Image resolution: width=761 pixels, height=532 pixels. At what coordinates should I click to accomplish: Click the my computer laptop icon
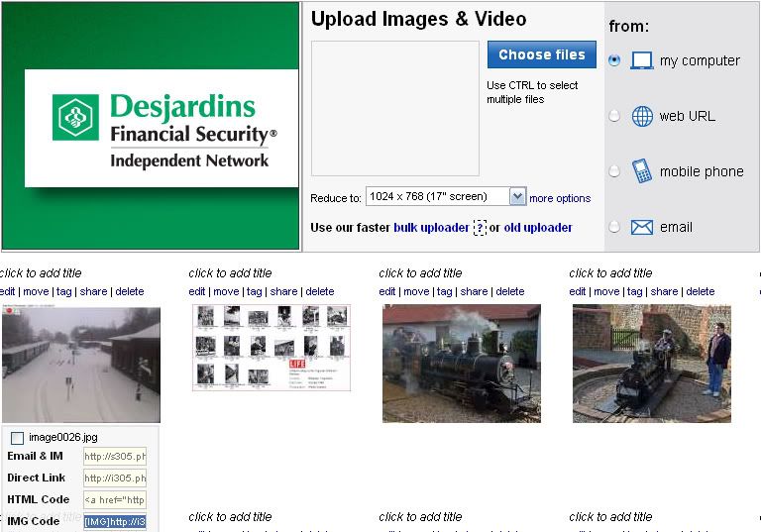click(x=642, y=60)
